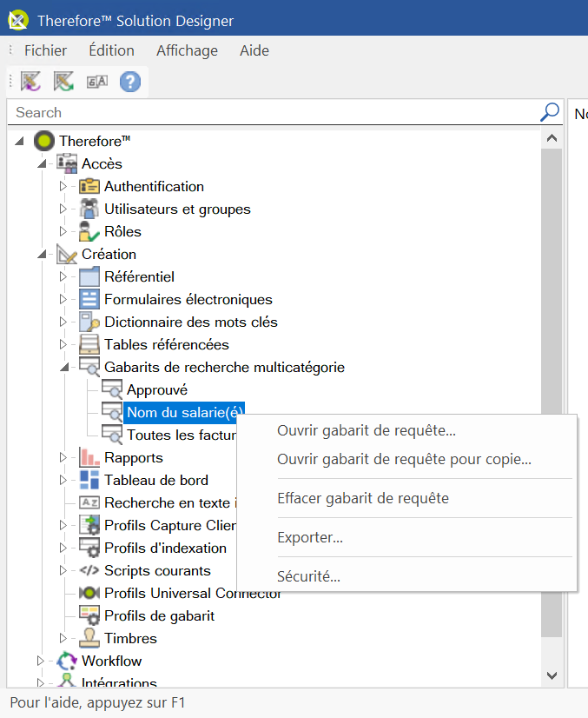
Task: Open the Affichage menu
Action: pos(187,50)
